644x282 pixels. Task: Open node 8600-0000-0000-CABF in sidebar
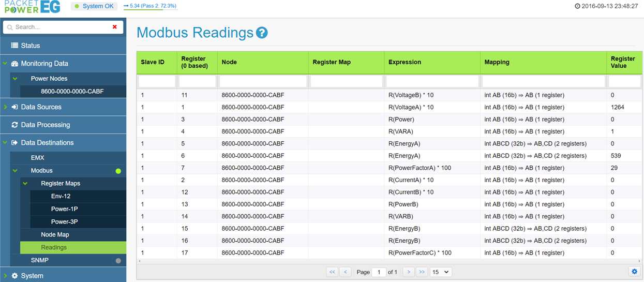point(72,91)
